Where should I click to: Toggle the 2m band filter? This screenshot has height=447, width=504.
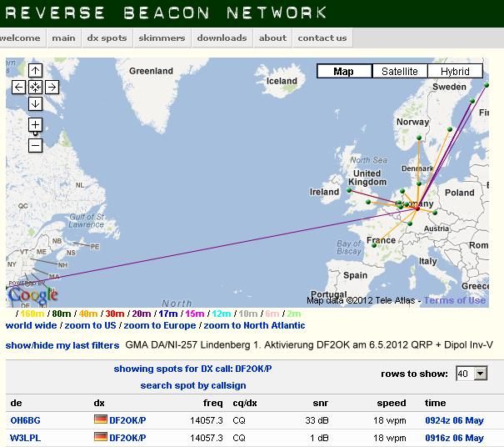[x=294, y=314]
